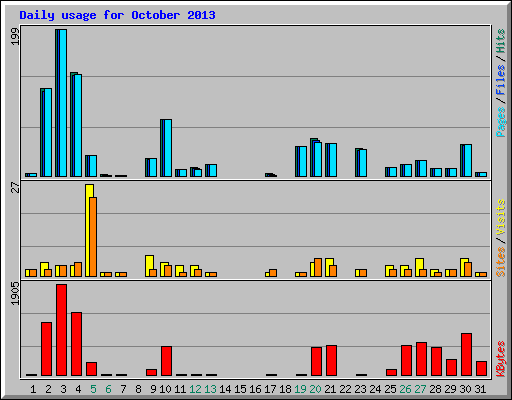Select the red KBytes bar for day 21
Image resolution: width=512 pixels, height=400 pixels.
(331, 361)
